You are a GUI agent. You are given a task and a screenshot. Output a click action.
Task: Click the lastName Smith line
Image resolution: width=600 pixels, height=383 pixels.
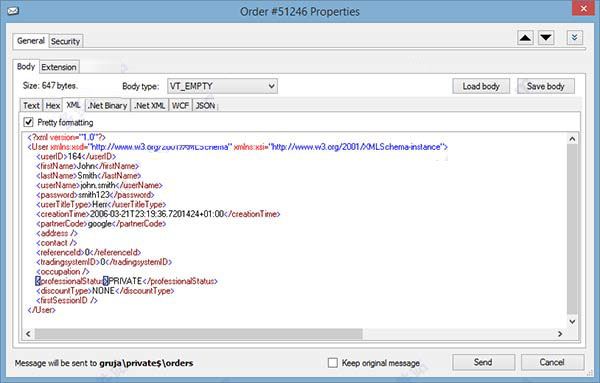tap(89, 176)
